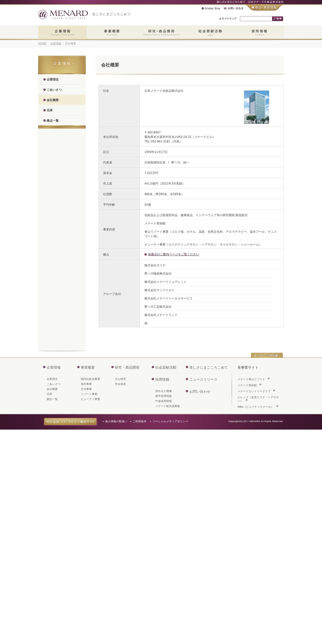The width and height of the screenshot is (322, 644).
Task: Open footer リゾート事業 link
Action: [89, 394]
